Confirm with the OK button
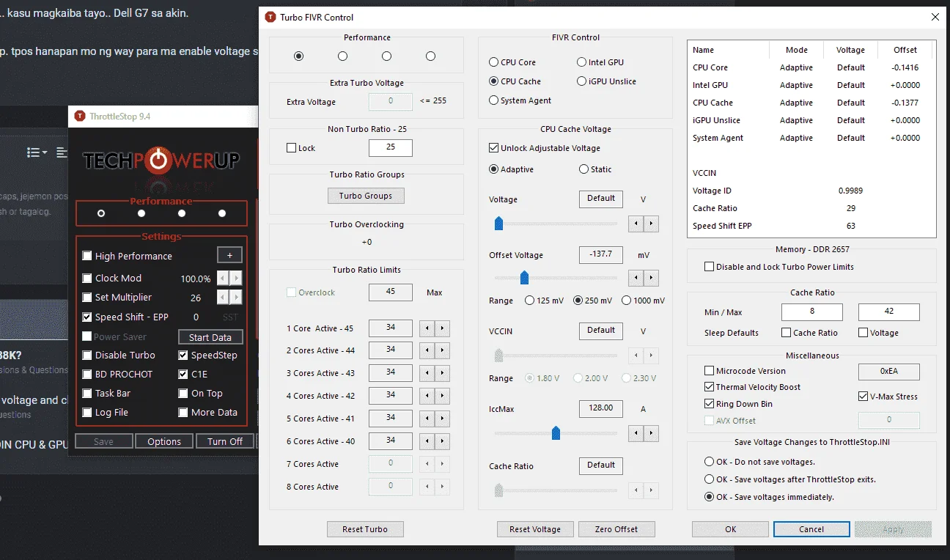Image resolution: width=950 pixels, height=560 pixels. pos(731,529)
